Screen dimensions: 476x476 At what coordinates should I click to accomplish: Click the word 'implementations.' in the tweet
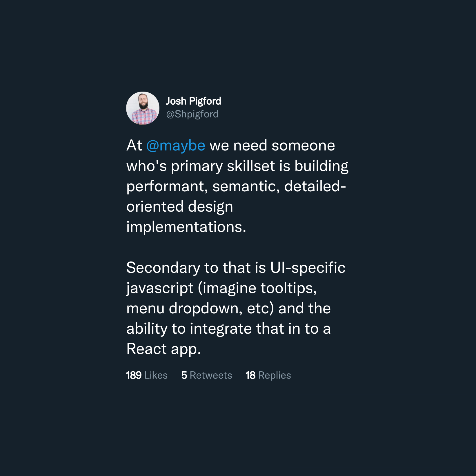point(186,227)
